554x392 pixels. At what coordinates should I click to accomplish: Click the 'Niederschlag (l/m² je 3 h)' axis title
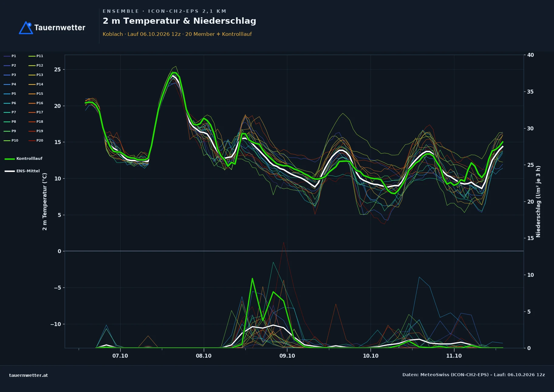538,201
